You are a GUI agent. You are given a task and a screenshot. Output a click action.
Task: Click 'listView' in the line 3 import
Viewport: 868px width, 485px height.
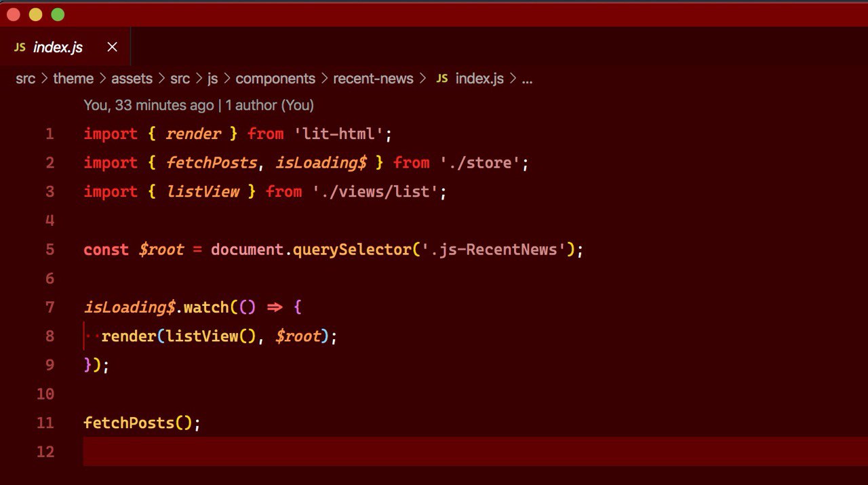point(203,192)
